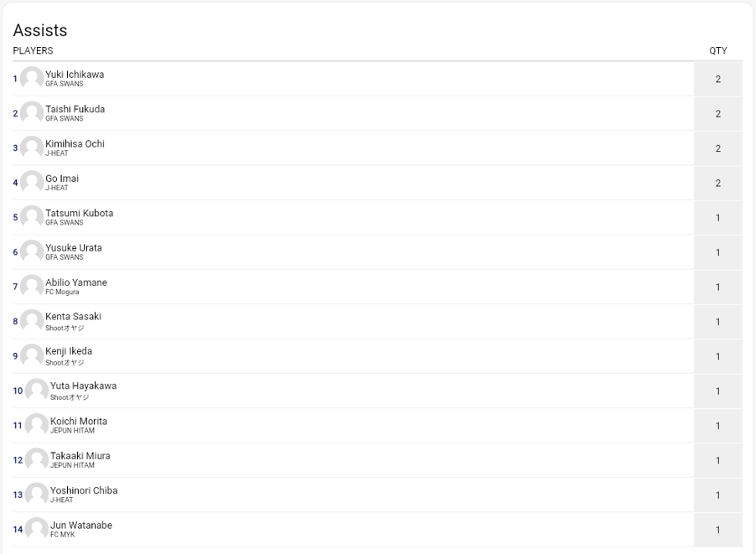This screenshot has width=756, height=554.
Task: Click Yuki Ichikawa's avatar icon
Action: click(32, 79)
